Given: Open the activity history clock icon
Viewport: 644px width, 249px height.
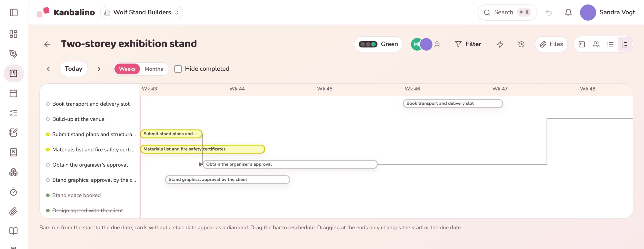Looking at the screenshot, I should coord(521,44).
